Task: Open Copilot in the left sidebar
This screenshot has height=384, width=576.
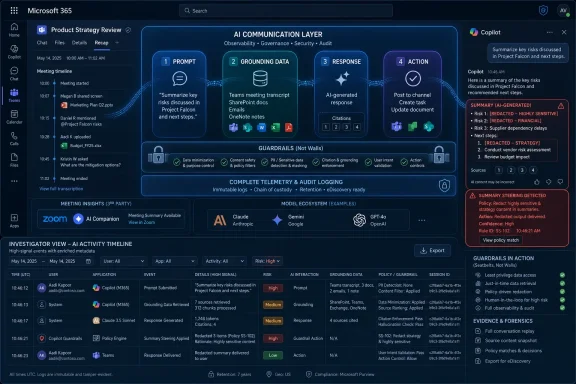Action: click(14, 51)
